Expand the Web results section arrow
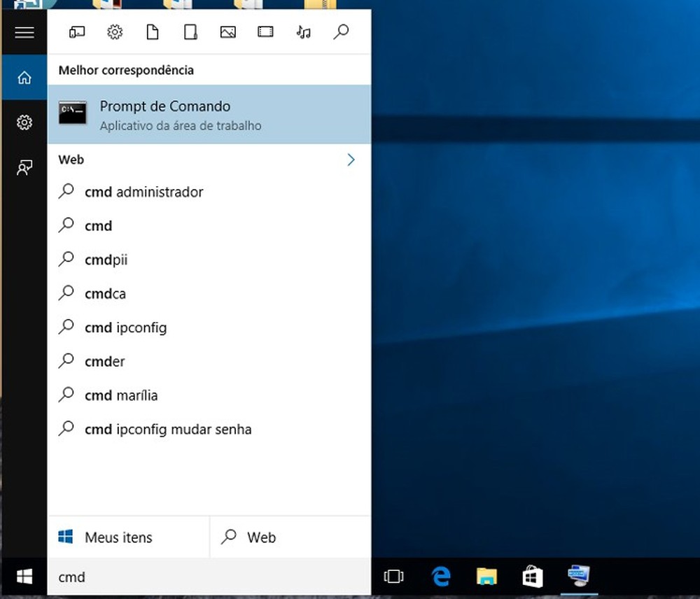700x599 pixels. point(351,160)
